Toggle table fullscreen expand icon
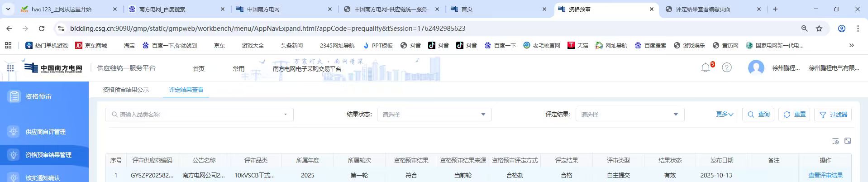Image resolution: width=868 pixels, height=182 pixels. pos(848,141)
